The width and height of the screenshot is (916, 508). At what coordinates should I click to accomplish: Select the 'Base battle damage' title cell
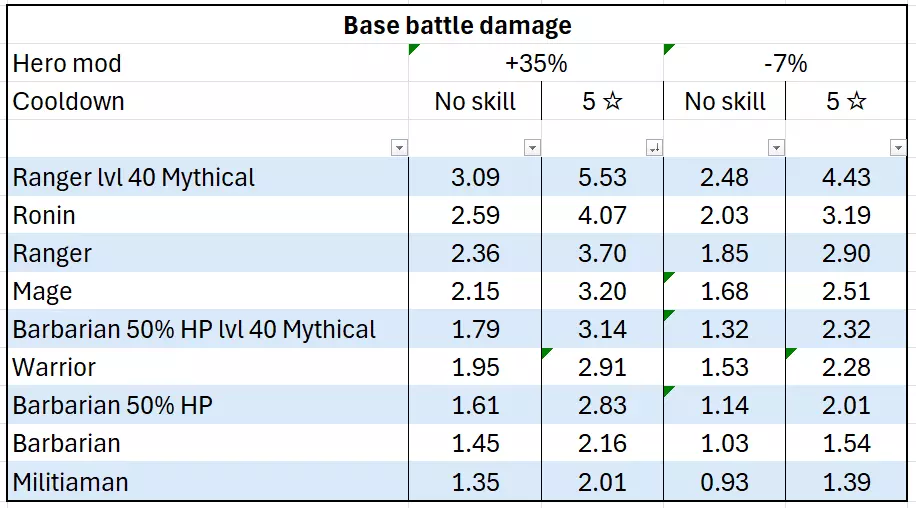[x=457, y=25]
